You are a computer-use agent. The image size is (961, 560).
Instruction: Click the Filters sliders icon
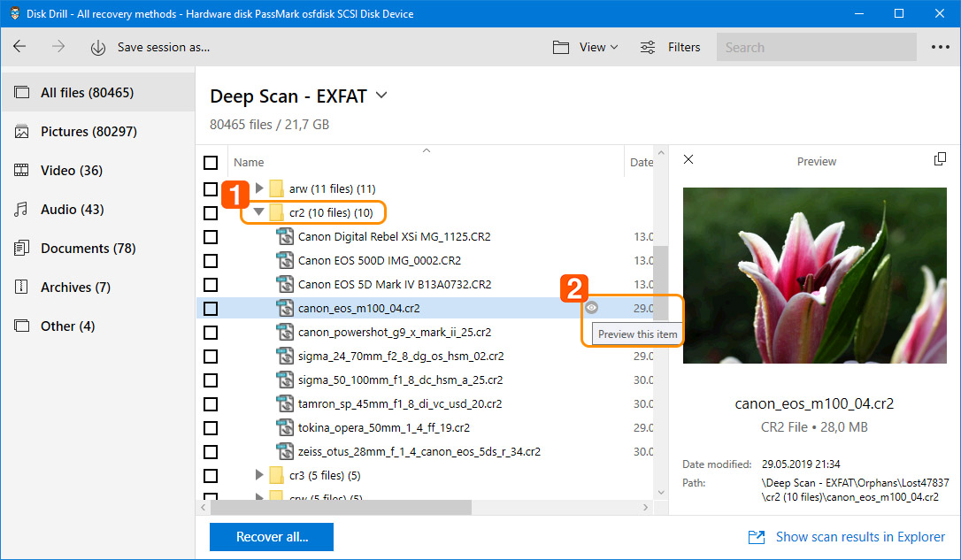click(x=648, y=47)
